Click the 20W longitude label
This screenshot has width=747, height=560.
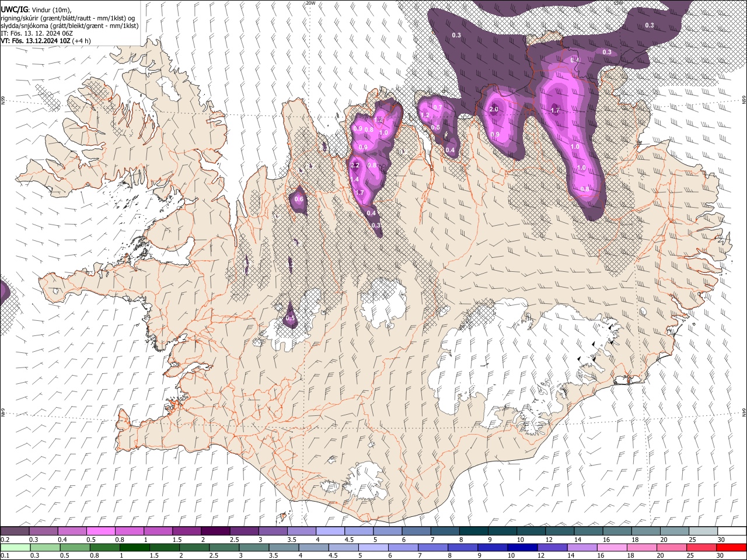click(310, 3)
